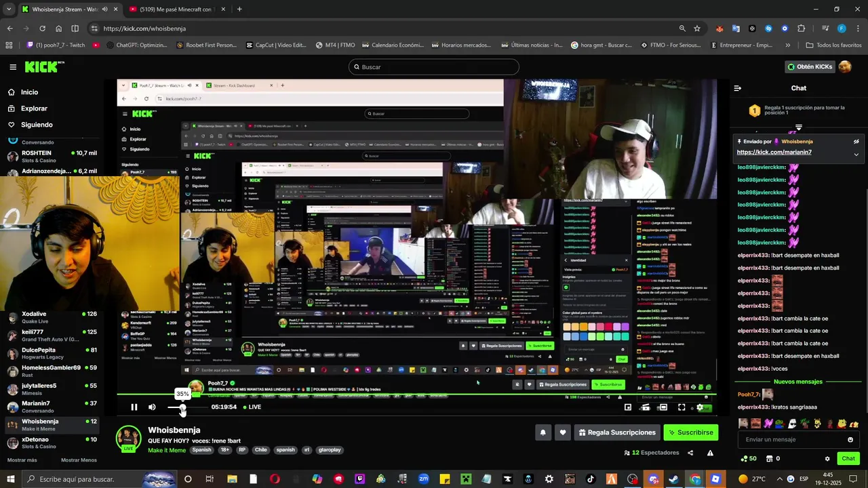Viewport: 868px width, 488px height.
Task: Mute the stream volume speaker icon
Action: pos(152,407)
